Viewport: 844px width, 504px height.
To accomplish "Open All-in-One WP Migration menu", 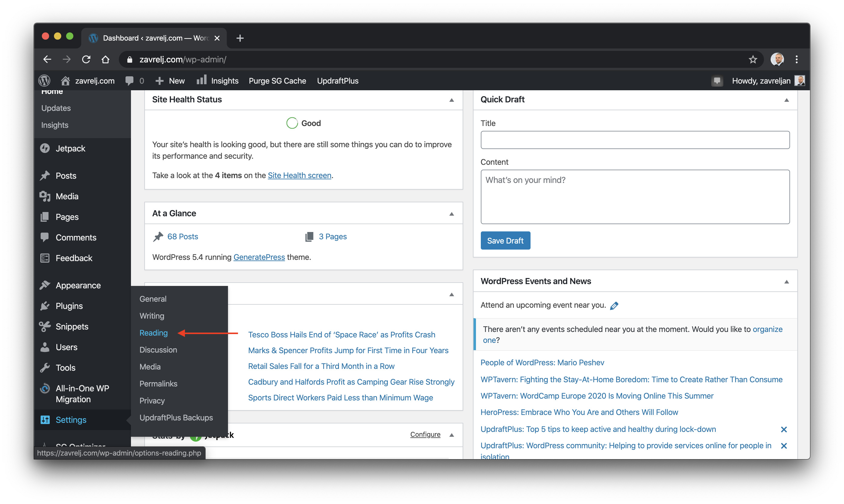I will click(x=82, y=394).
